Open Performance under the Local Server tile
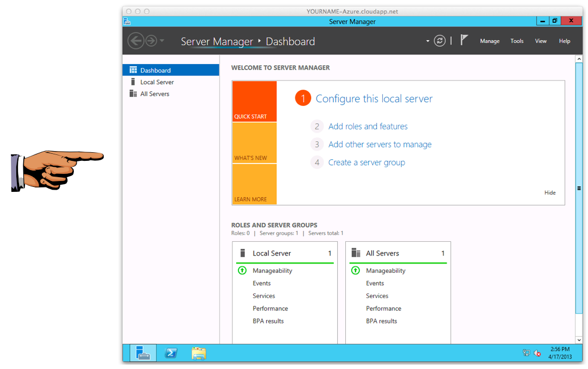The height and width of the screenshot is (369, 588). 270,309
